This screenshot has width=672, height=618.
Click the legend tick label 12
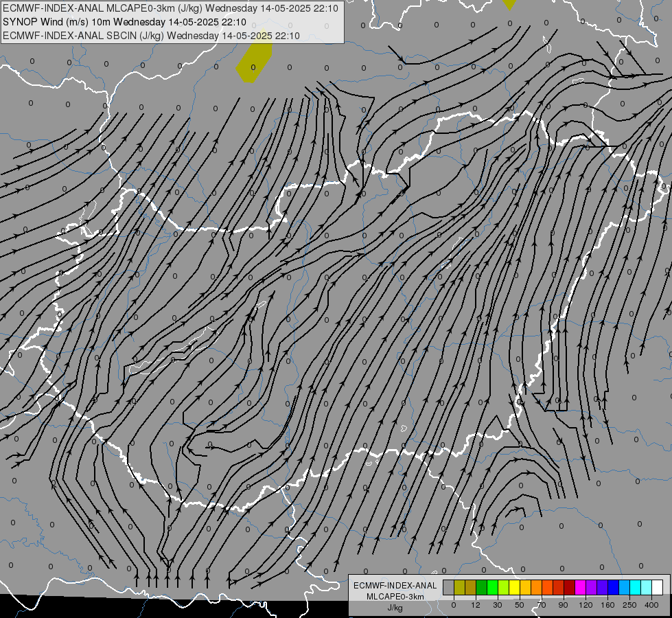[475, 605]
